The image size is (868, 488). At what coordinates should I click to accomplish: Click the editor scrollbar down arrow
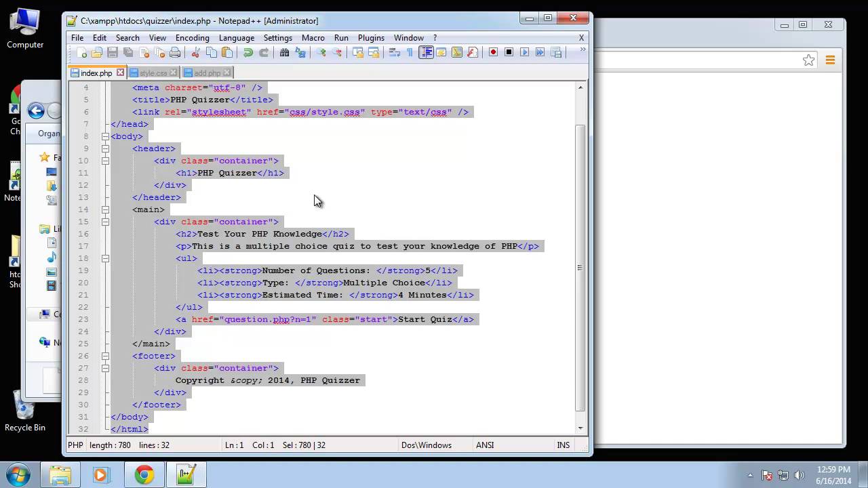pyautogui.click(x=580, y=428)
